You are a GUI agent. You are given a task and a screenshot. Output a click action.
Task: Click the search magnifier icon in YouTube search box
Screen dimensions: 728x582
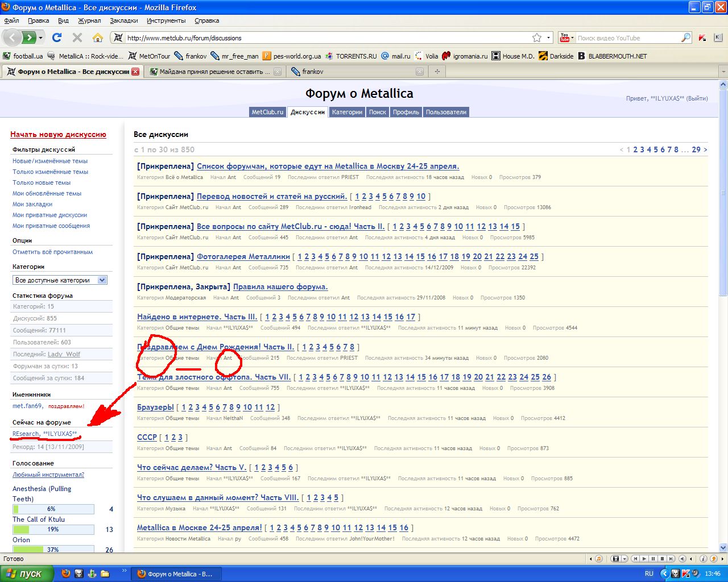coord(685,38)
